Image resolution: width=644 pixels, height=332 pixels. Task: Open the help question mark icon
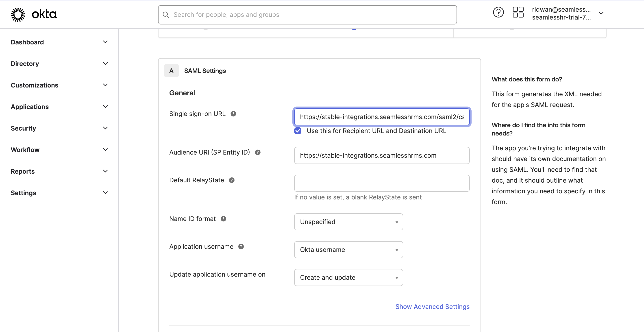coord(498,13)
